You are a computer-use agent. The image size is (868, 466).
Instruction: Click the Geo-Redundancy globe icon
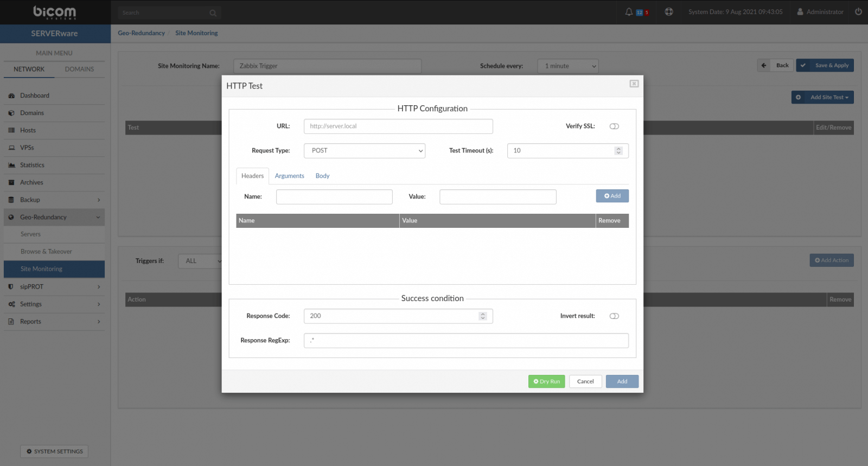point(11,218)
